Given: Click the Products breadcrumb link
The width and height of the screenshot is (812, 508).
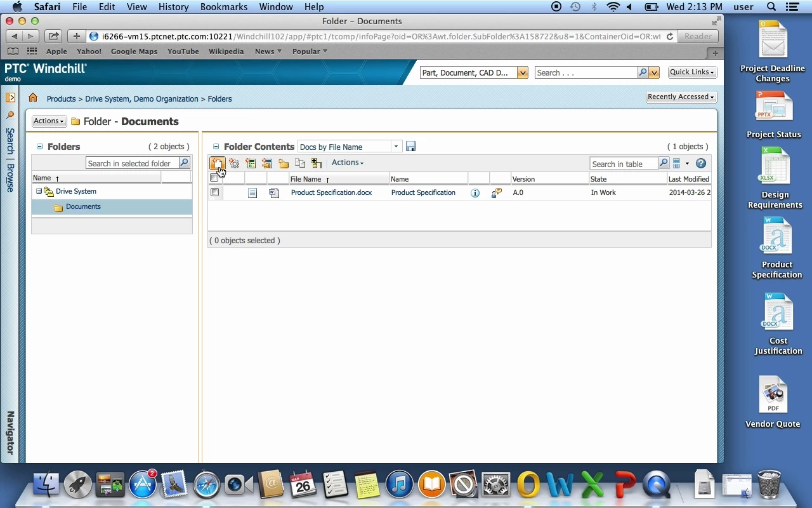Looking at the screenshot, I should pyautogui.click(x=61, y=99).
